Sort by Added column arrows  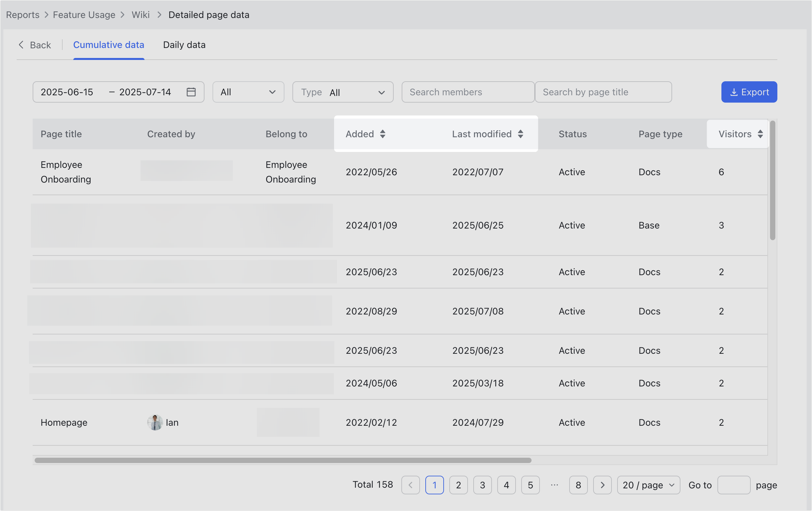tap(382, 134)
